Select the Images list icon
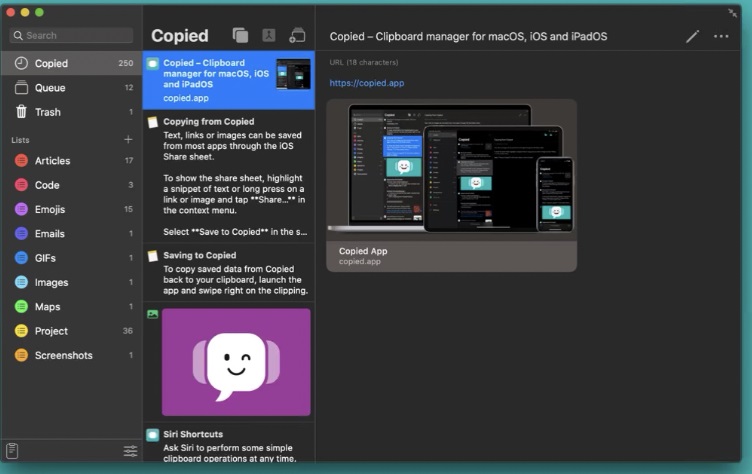The height and width of the screenshot is (474, 752). pos(21,282)
